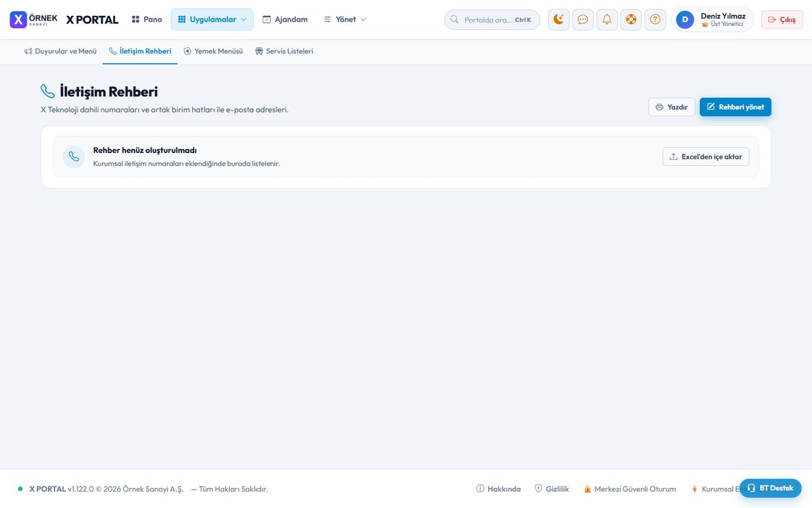Click the Yazdır print button
Viewport: 812px width, 508px height.
pyautogui.click(x=672, y=107)
